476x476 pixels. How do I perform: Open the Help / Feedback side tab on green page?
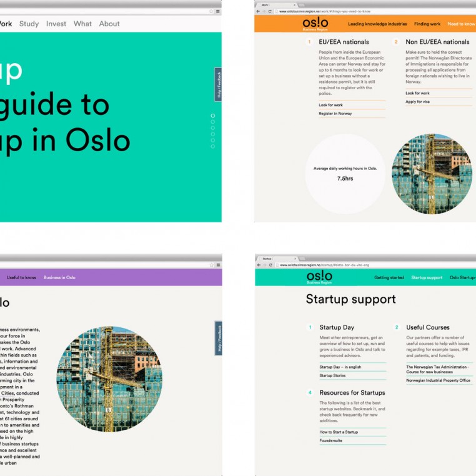[218, 84]
